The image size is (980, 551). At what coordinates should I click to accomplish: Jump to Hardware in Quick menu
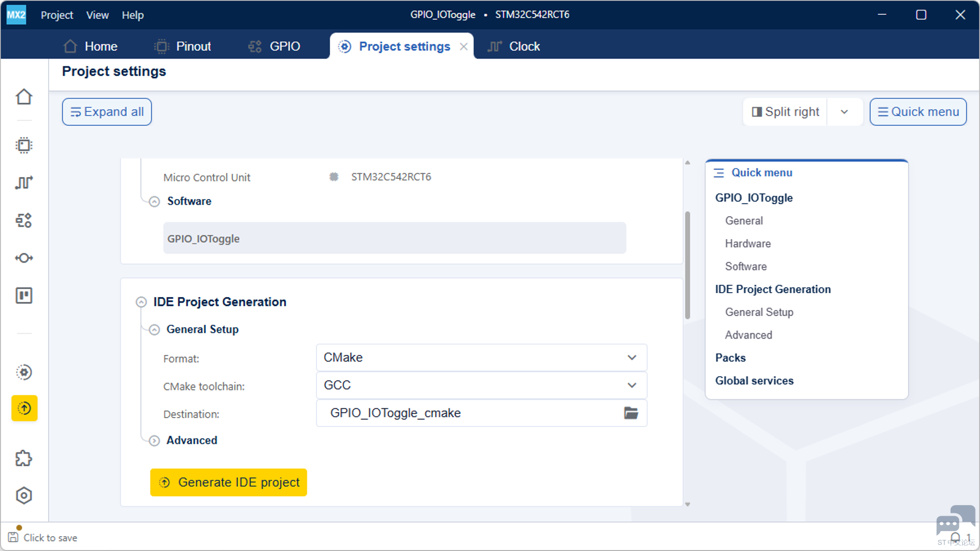[x=748, y=243]
